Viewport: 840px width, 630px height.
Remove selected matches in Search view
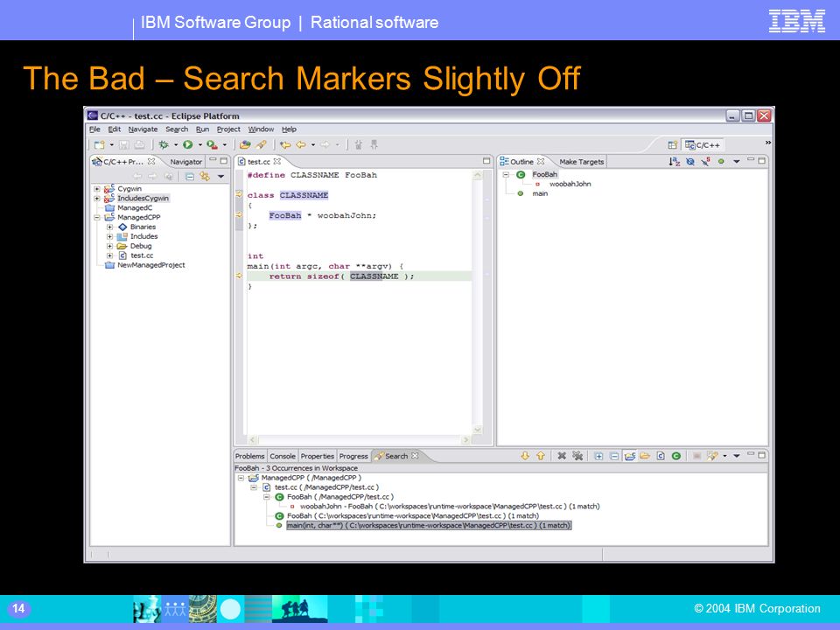(x=562, y=456)
